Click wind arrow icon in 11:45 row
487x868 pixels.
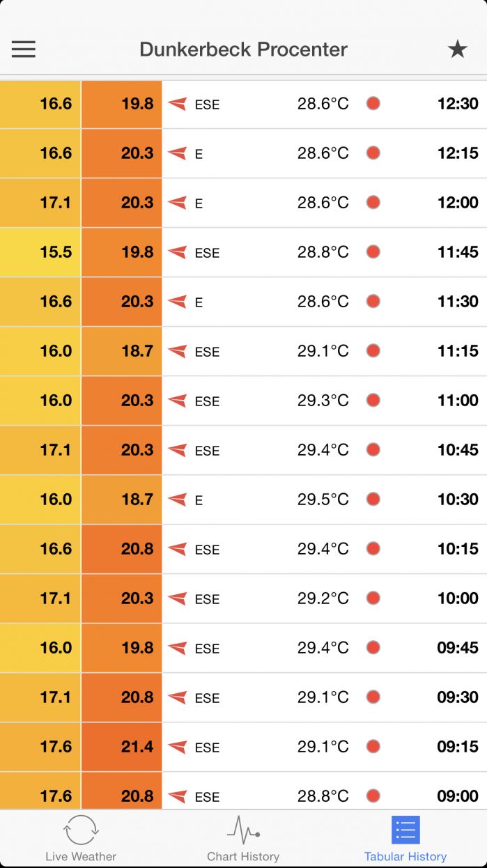pyautogui.click(x=178, y=252)
